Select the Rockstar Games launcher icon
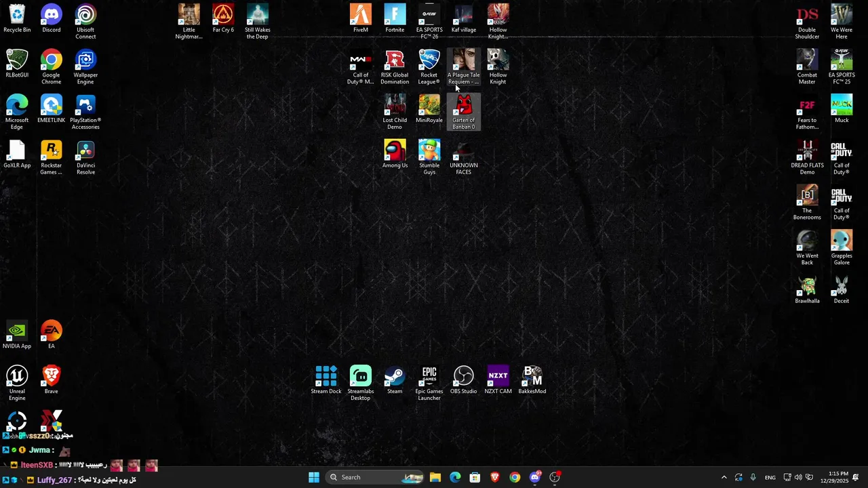 [x=52, y=158]
